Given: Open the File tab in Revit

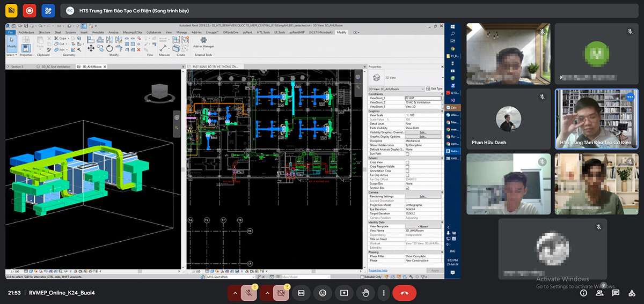Looking at the screenshot, I should click(x=10, y=32).
